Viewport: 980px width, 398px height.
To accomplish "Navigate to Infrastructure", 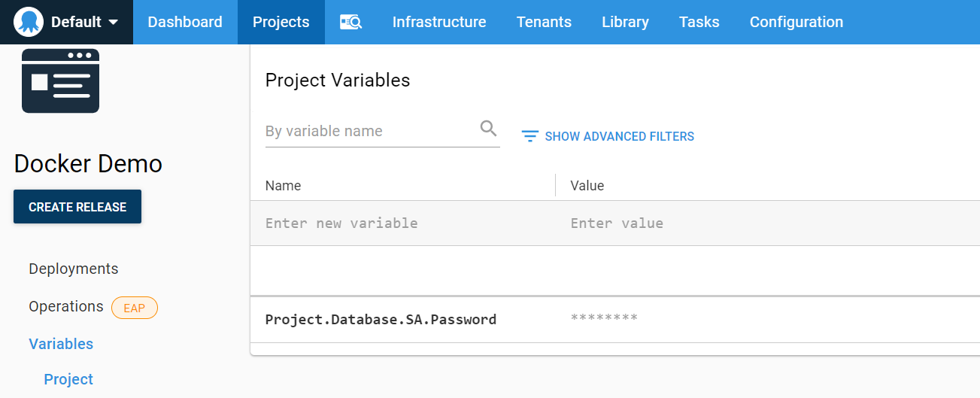I will click(x=439, y=23).
